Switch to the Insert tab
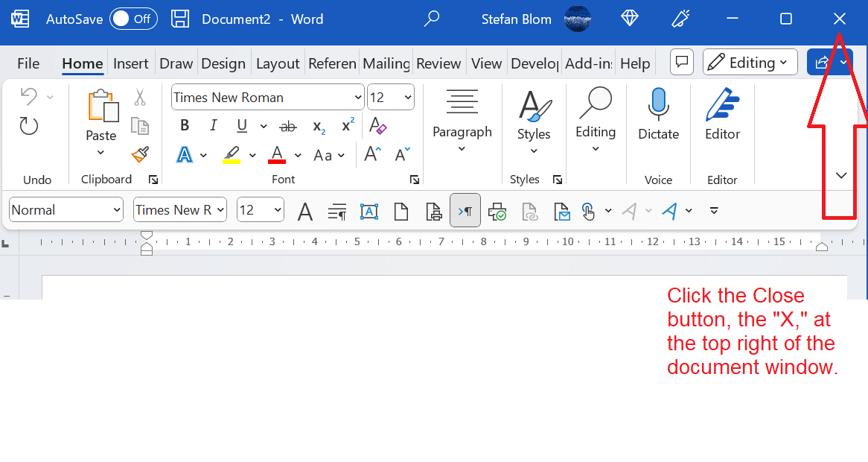 [x=131, y=63]
